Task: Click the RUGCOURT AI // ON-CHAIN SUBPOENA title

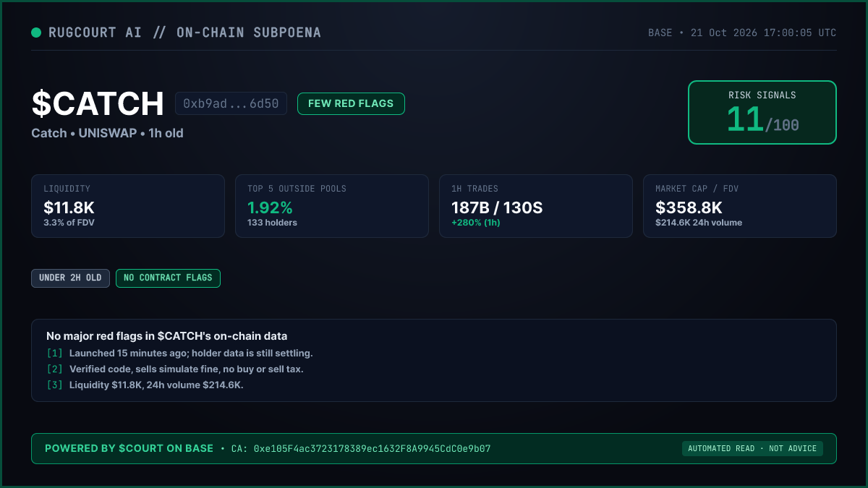Action: click(184, 33)
